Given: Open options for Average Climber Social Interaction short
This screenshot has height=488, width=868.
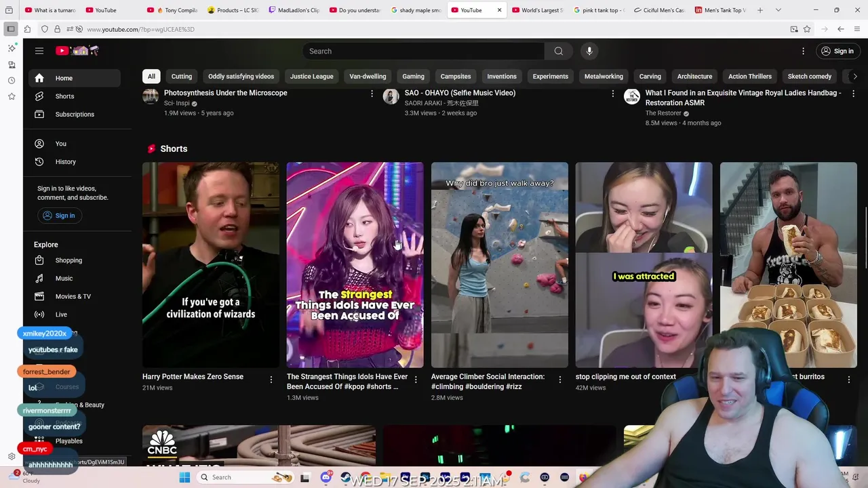Looking at the screenshot, I should [559, 380].
